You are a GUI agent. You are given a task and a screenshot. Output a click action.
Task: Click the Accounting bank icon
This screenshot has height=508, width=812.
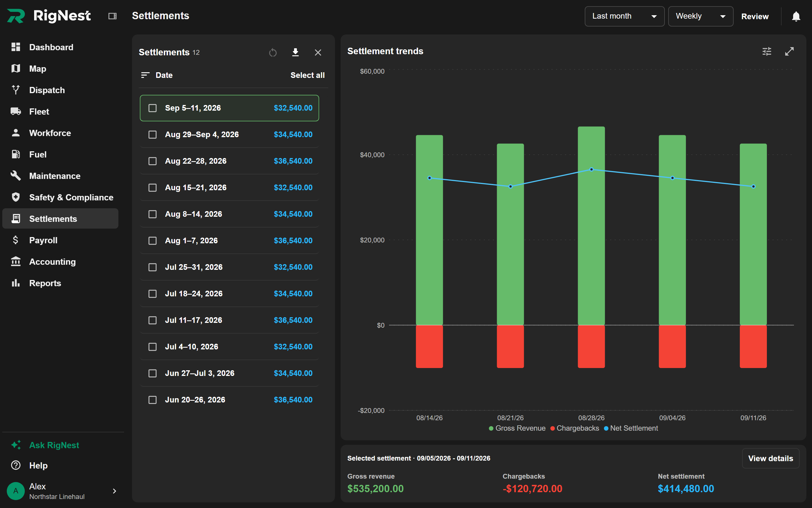16,261
